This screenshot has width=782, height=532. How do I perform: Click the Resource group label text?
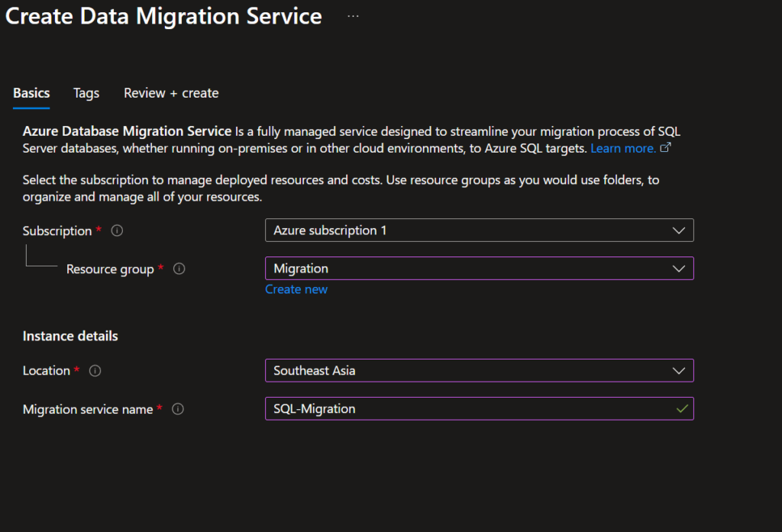tap(110, 269)
